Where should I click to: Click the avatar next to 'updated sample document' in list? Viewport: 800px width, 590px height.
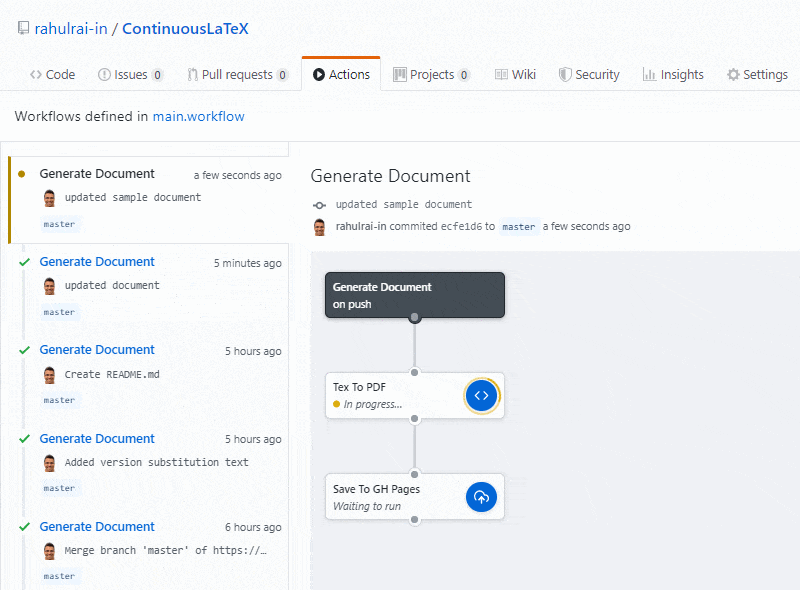(49, 198)
